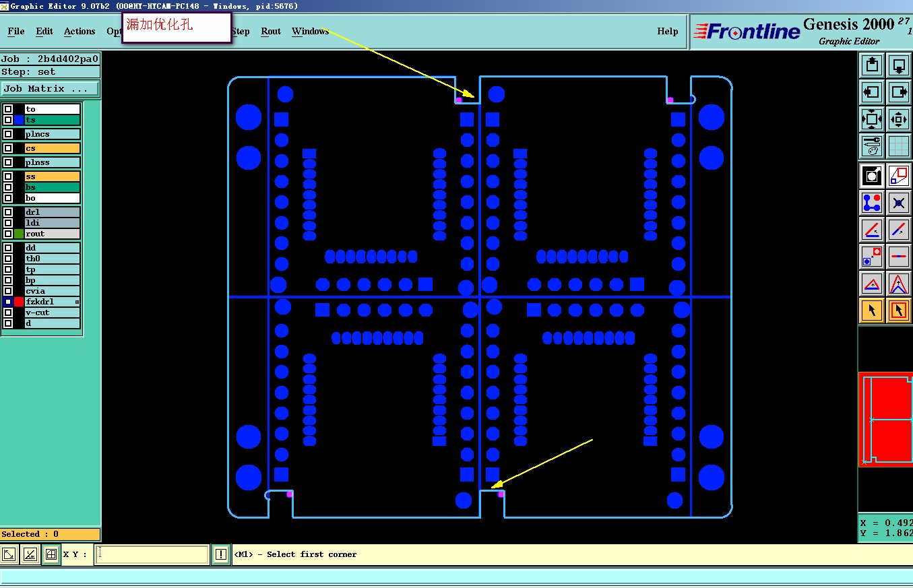Click the pan left arrow icon
The height and width of the screenshot is (588, 913).
click(872, 92)
